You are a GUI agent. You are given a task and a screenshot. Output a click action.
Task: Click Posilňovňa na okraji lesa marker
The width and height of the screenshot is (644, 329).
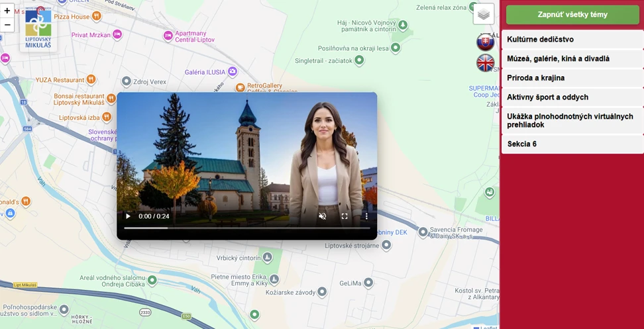click(396, 48)
